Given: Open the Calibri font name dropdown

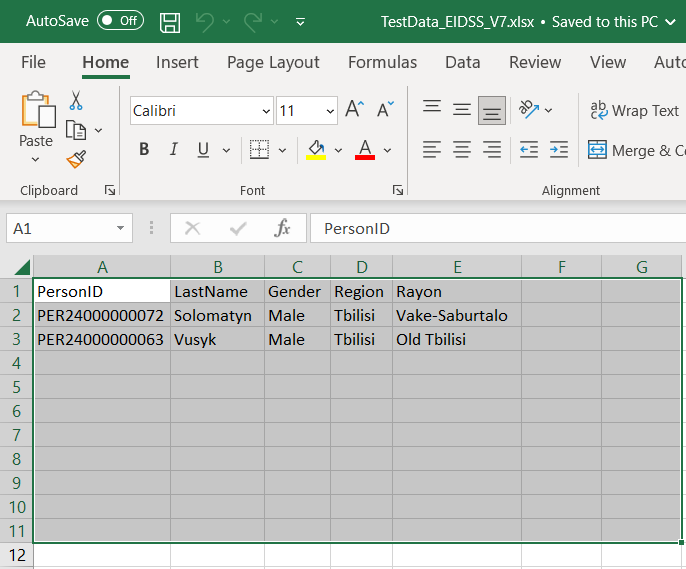Looking at the screenshot, I should click(x=266, y=111).
